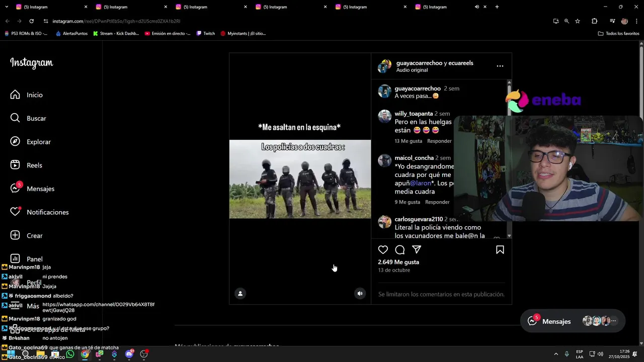Click the @laron mention in comment
The height and width of the screenshot is (362, 644).
[x=421, y=183]
